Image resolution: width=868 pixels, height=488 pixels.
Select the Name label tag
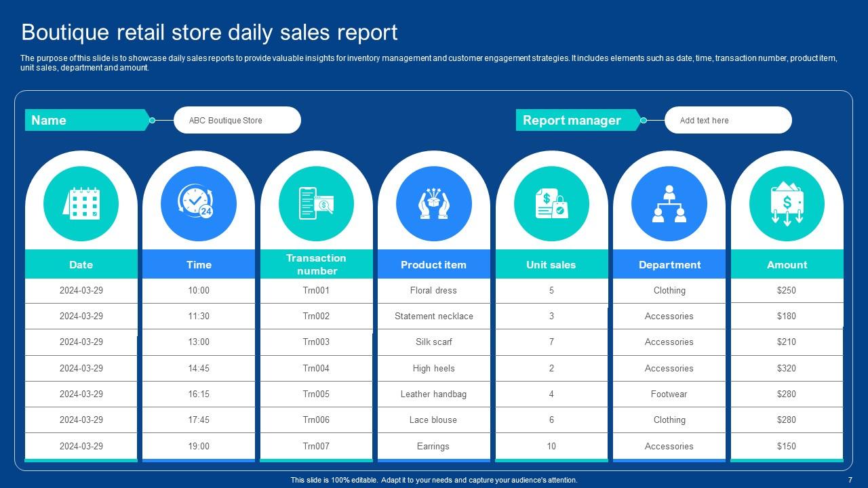pyautogui.click(x=87, y=120)
